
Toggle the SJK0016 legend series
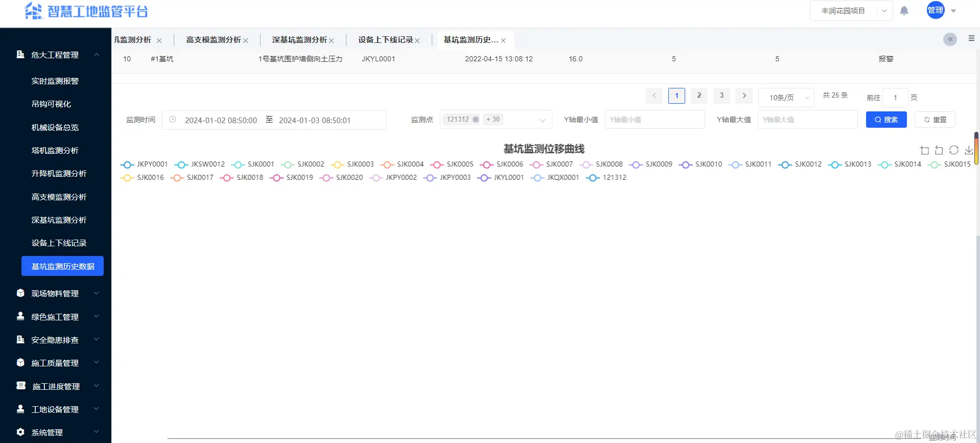[x=142, y=178]
